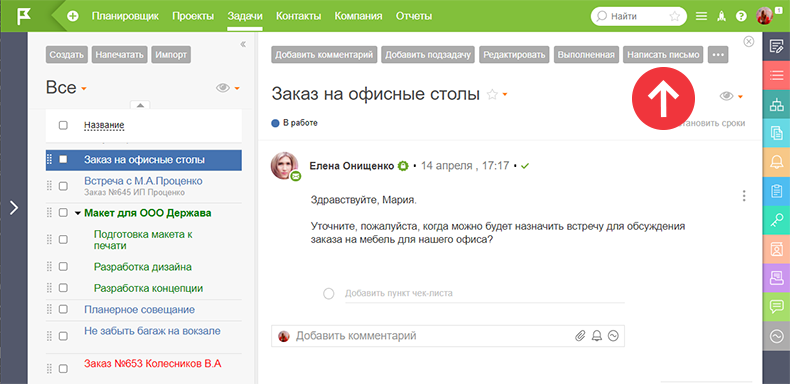Expand the left dark sidebar with chevron
This screenshot has height=384, width=790.
click(14, 208)
